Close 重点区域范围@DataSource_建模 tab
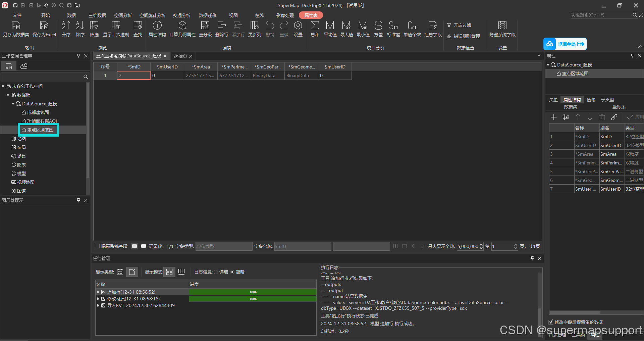644x341 pixels. pos(165,56)
